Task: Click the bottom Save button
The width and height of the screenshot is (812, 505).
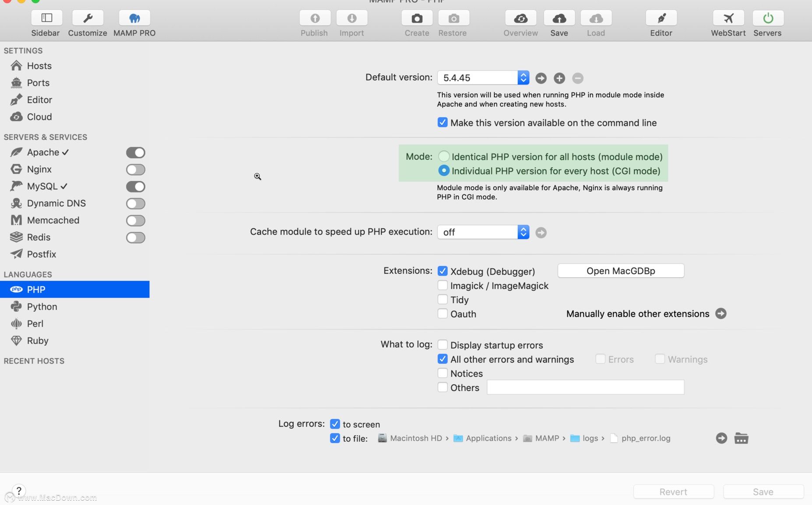Action: (x=763, y=491)
